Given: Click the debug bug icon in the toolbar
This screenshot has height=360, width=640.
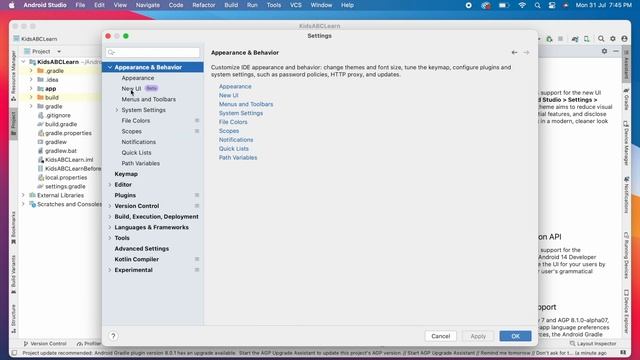Looking at the screenshot, I should tap(549, 39).
